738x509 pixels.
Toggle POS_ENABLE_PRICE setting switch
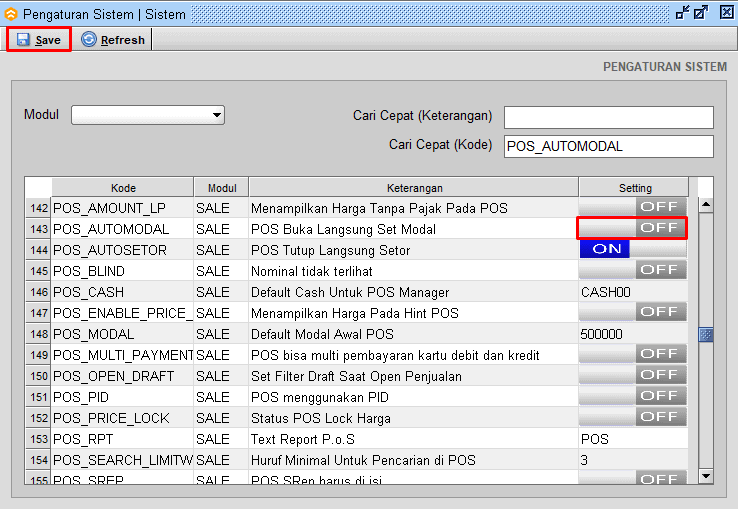pos(633,312)
